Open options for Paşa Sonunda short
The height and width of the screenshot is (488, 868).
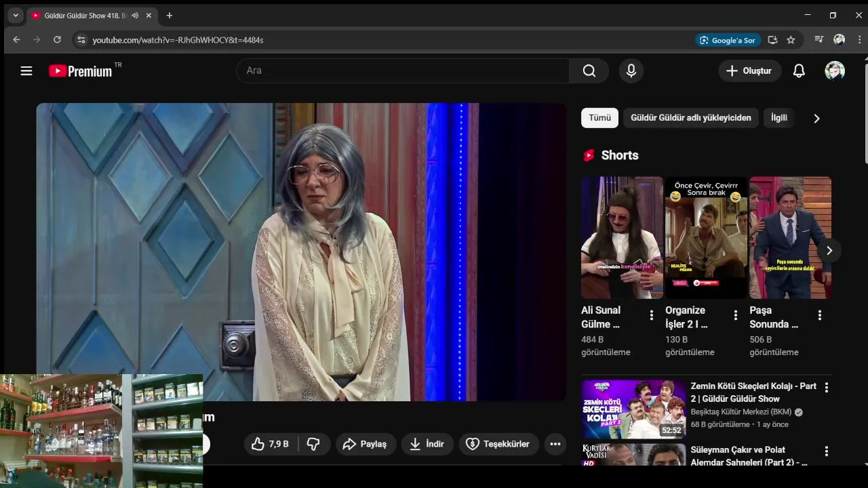[x=819, y=315]
